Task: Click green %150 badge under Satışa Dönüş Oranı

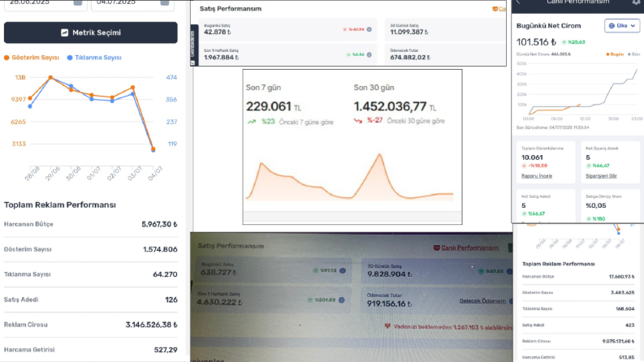Action: 595,219
